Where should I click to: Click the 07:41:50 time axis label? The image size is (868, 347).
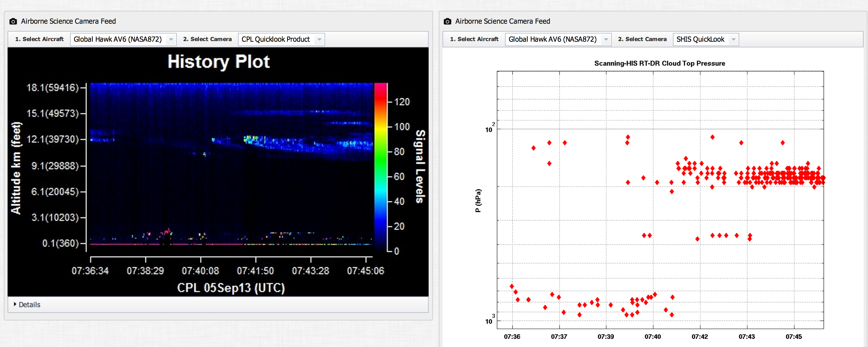[x=255, y=271]
